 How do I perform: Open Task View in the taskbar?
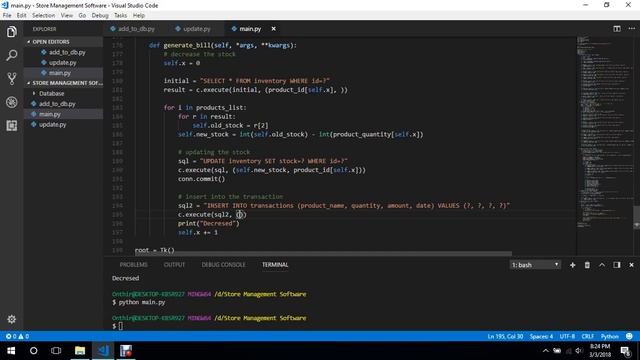(x=56, y=351)
